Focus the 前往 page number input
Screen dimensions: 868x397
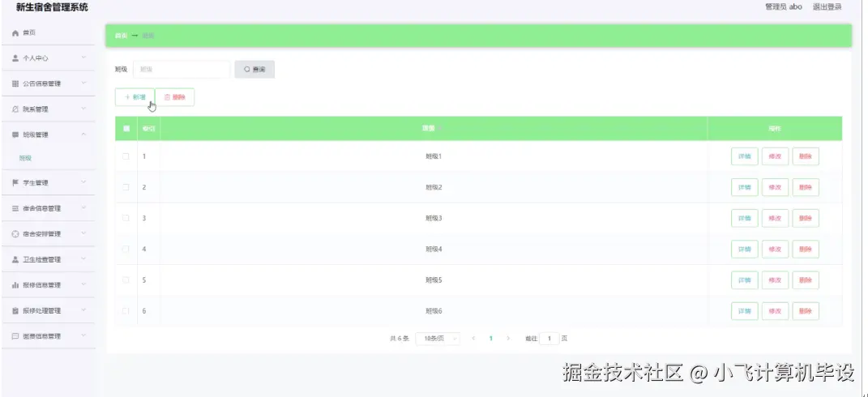click(549, 339)
